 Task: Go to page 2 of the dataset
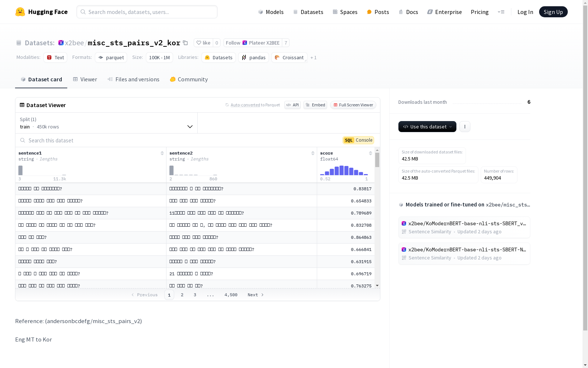tap(182, 295)
